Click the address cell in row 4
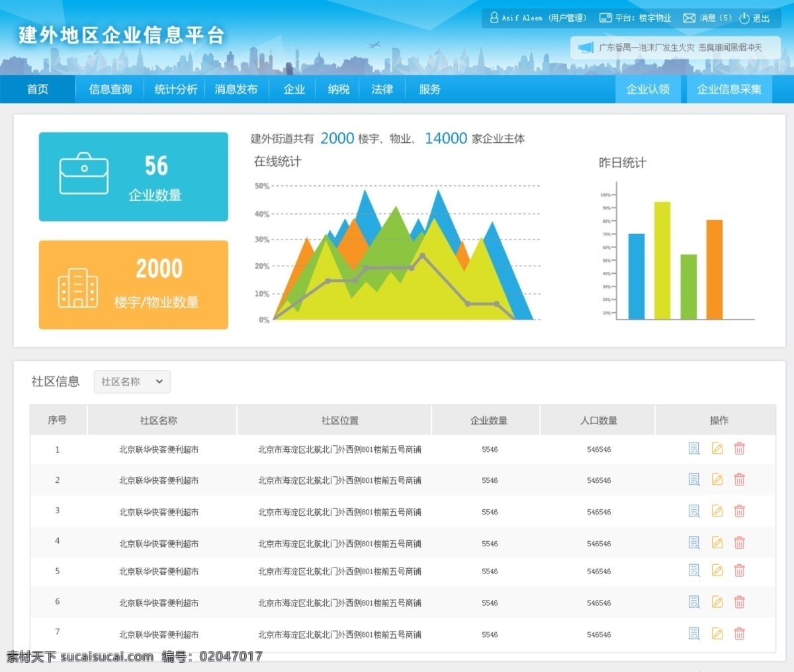The width and height of the screenshot is (794, 672). click(340, 543)
